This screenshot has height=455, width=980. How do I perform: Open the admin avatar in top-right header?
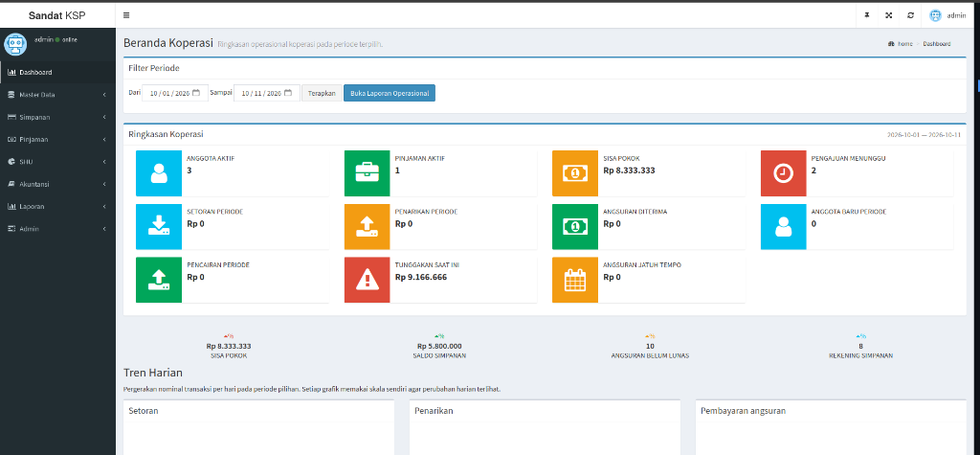click(935, 15)
